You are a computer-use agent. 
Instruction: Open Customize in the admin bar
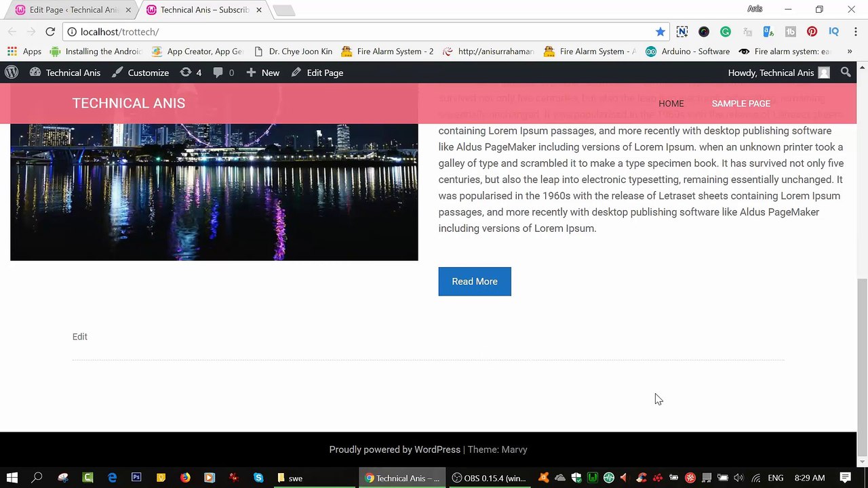[x=140, y=73]
